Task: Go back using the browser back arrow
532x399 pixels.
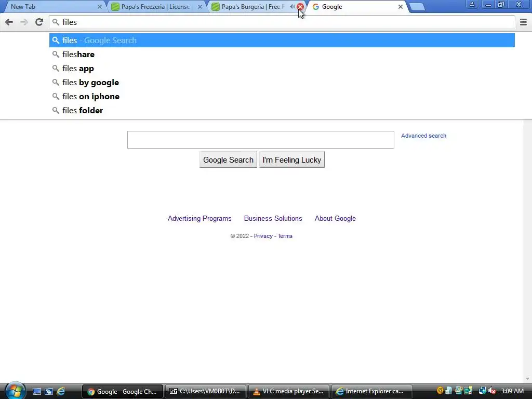Action: coord(9,22)
